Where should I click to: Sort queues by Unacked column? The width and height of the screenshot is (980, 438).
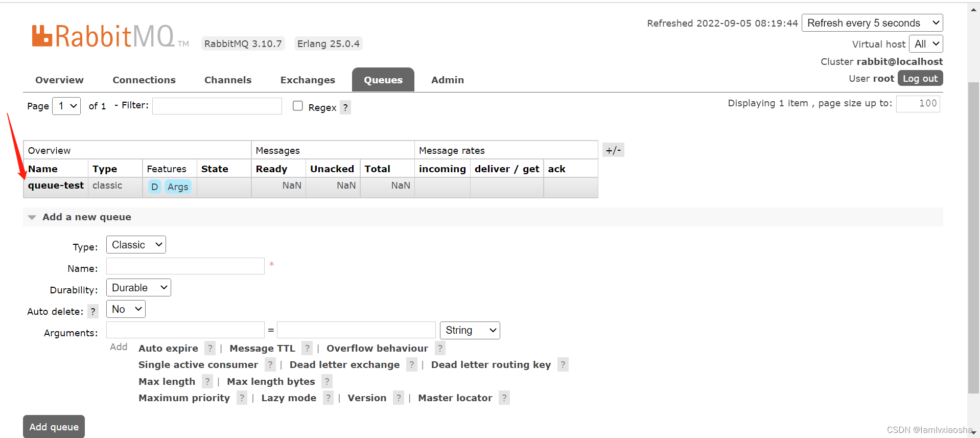coord(332,169)
